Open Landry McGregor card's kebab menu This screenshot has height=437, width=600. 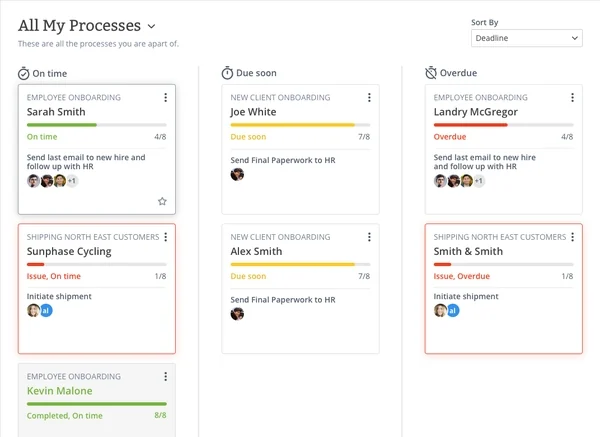pos(572,98)
